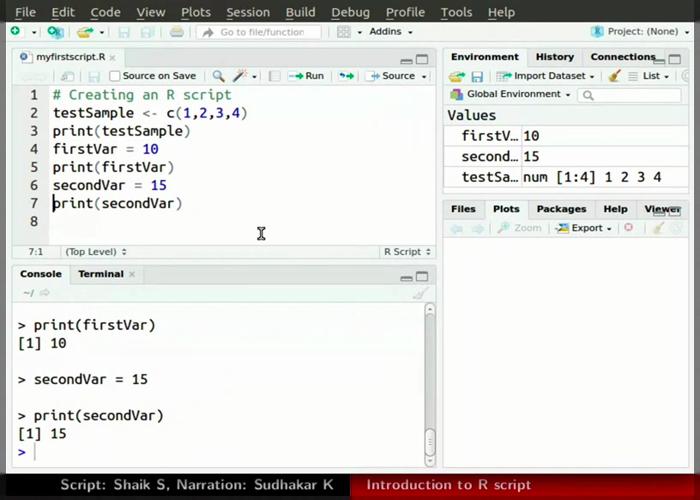The height and width of the screenshot is (500, 700).
Task: Expand the Import Dataset dropdown
Action: pos(546,76)
